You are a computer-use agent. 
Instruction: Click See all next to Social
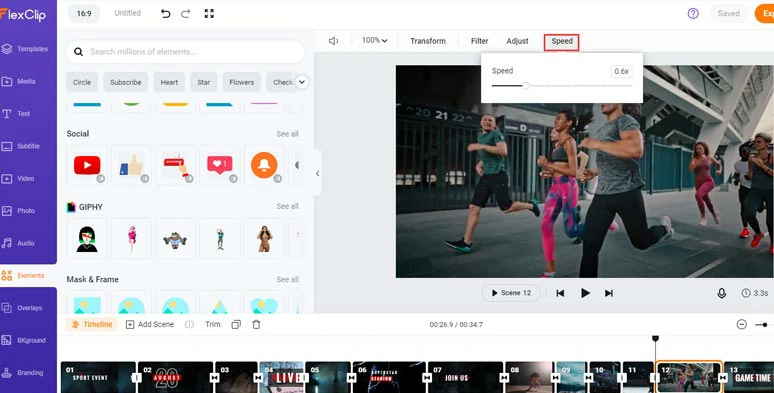pos(287,134)
